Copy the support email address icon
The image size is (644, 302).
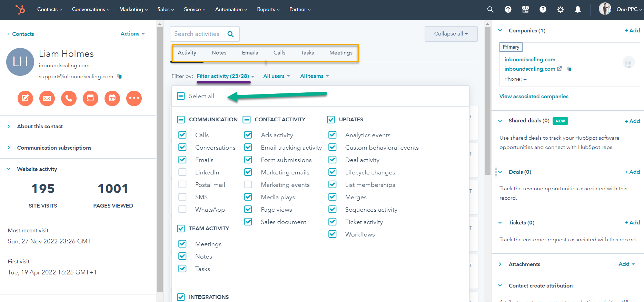(120, 76)
